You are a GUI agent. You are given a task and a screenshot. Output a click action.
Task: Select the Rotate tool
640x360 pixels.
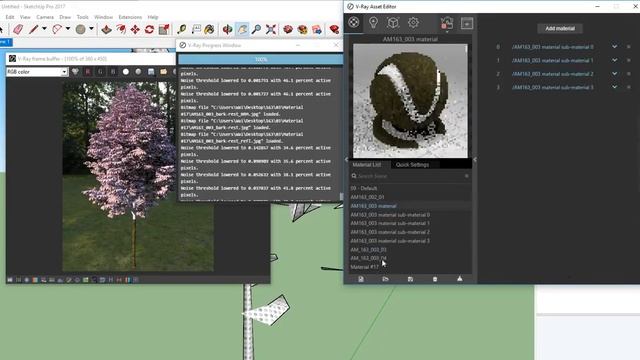[149, 29]
